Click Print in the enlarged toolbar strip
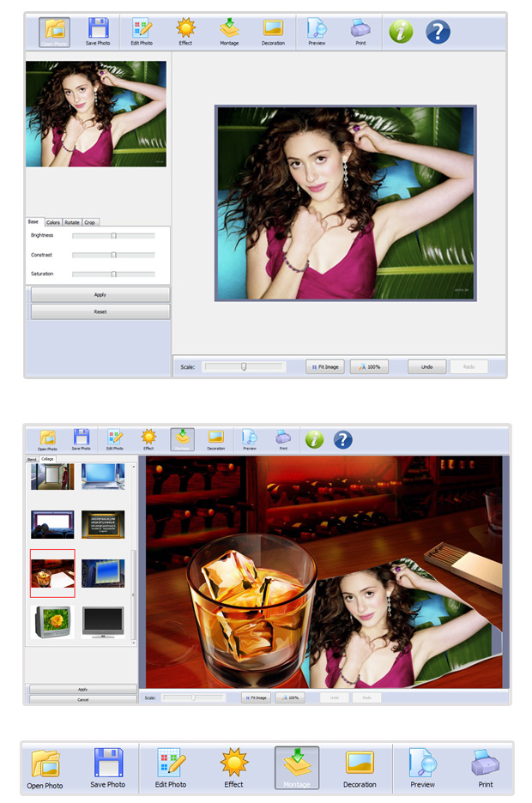The height and width of the screenshot is (803, 532). (486, 769)
